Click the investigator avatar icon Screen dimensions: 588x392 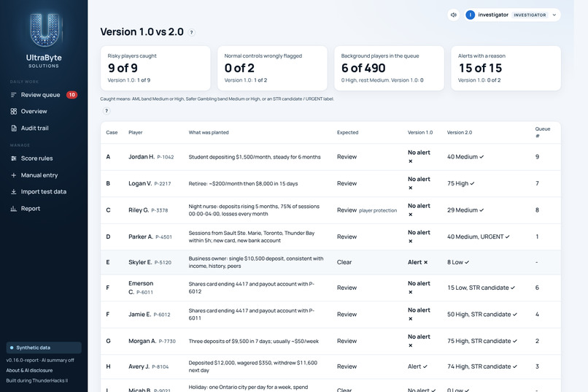point(471,15)
